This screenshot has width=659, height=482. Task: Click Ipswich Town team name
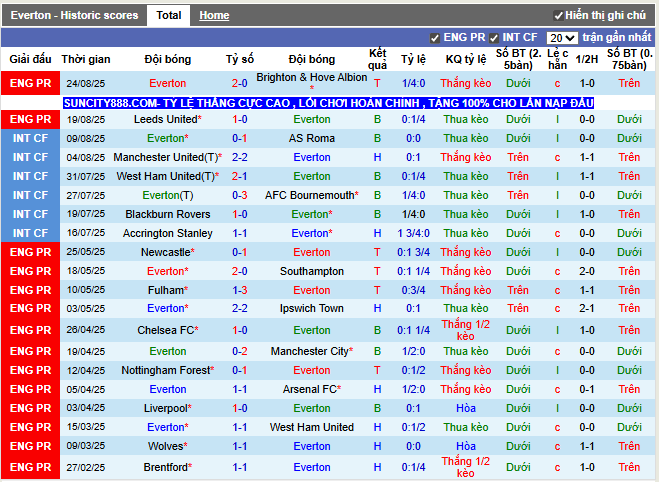[312, 308]
